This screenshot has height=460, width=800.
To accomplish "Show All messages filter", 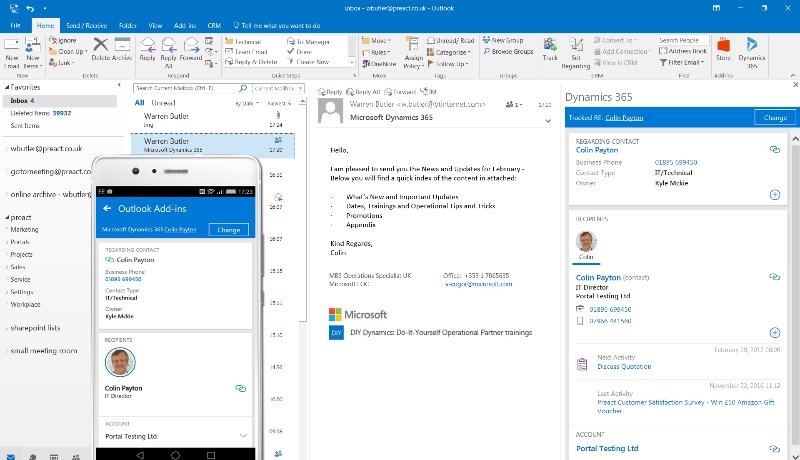I will tap(139, 103).
